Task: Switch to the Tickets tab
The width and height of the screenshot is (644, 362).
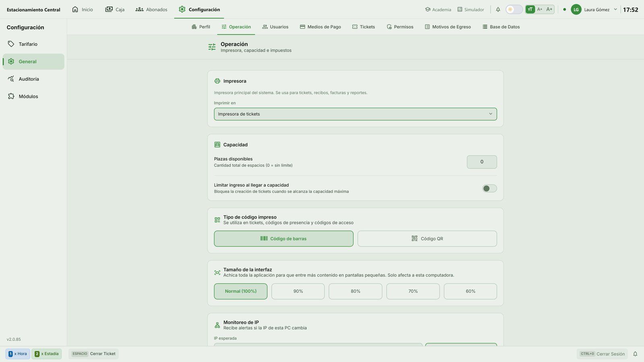Action: point(363,27)
